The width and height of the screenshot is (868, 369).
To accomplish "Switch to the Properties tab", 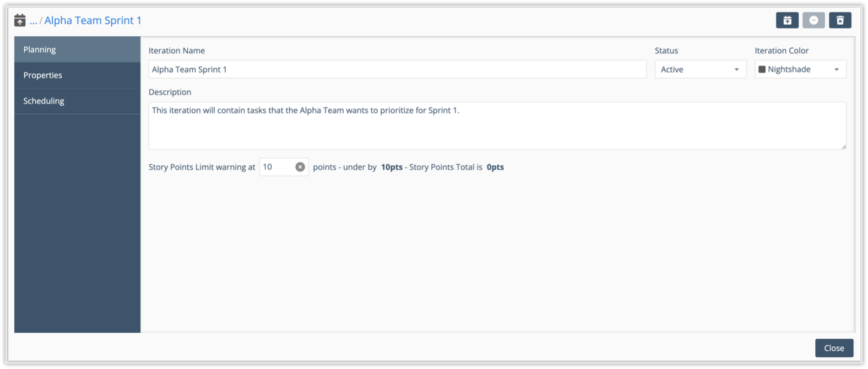I will tap(77, 75).
